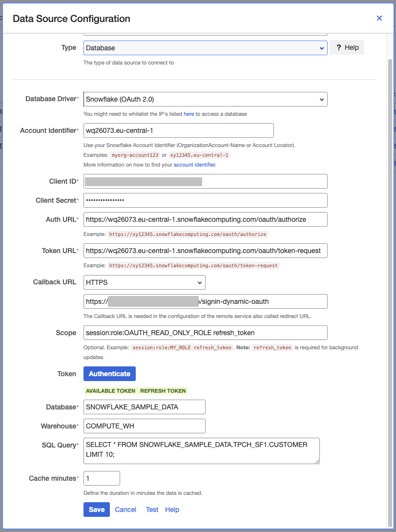Focus the Client ID field
The width and height of the screenshot is (396, 532).
206,181
